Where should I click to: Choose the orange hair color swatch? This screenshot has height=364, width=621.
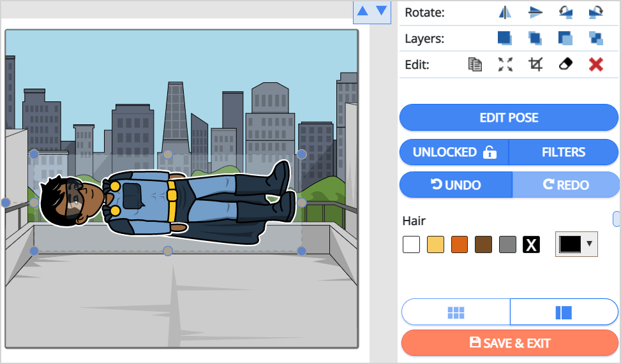pyautogui.click(x=460, y=245)
